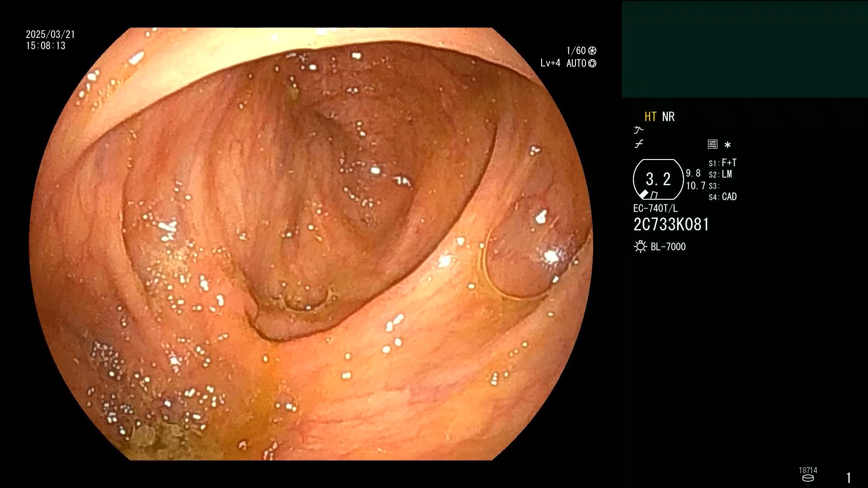Click the 1/60 shutter speed value
Screen dimensions: 868x488
coord(576,51)
